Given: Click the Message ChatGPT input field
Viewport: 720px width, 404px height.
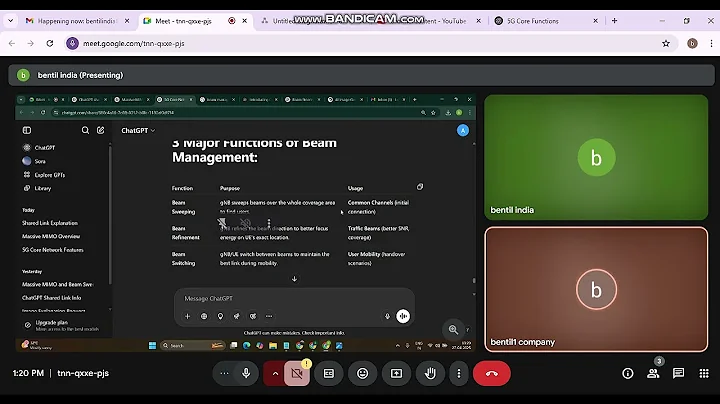Looking at the screenshot, I should point(294,298).
